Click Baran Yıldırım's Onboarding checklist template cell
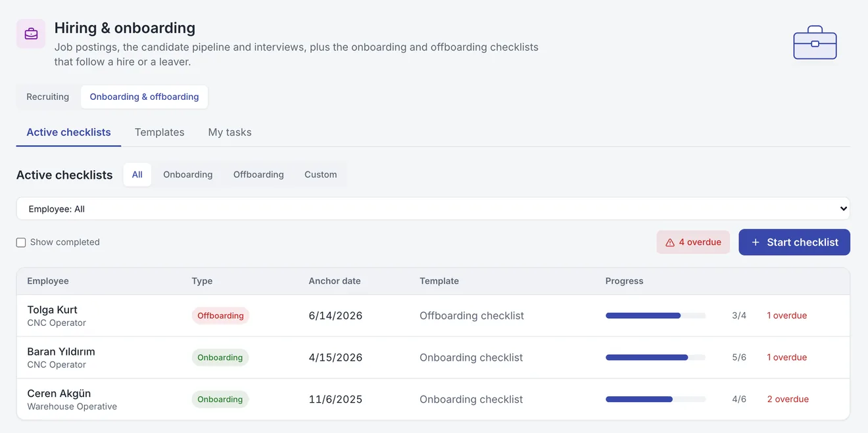This screenshot has width=868, height=433. point(471,357)
